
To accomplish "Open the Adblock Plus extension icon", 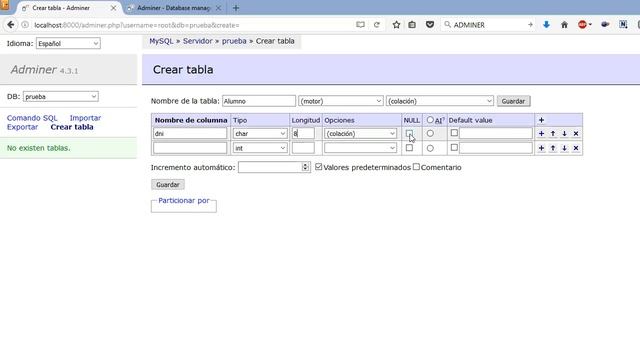I will pyautogui.click(x=582, y=25).
